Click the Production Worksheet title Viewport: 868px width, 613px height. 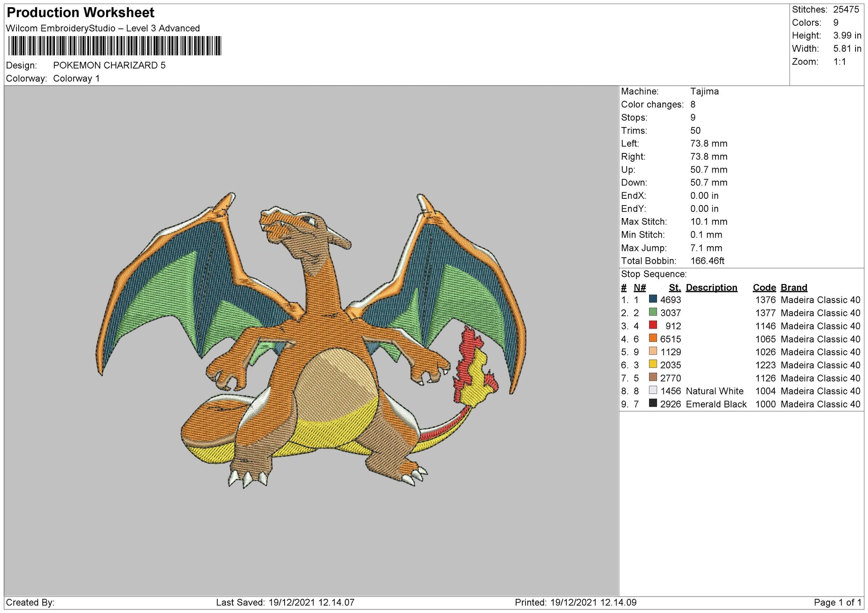pyautogui.click(x=81, y=12)
